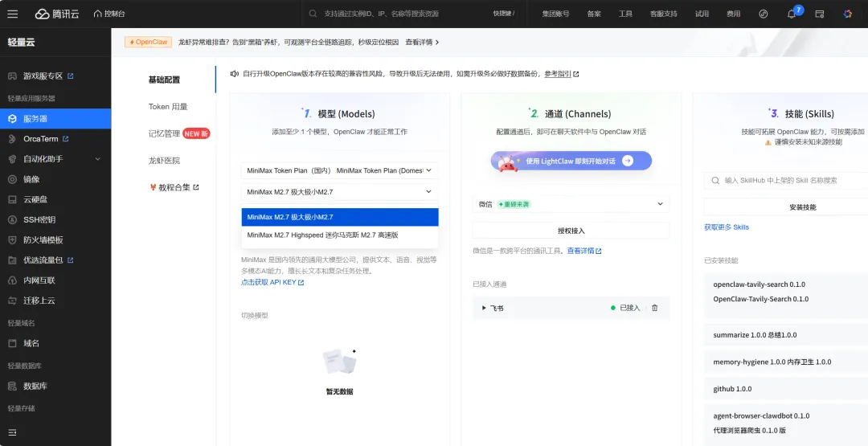Open the 教程合集 link

click(174, 187)
